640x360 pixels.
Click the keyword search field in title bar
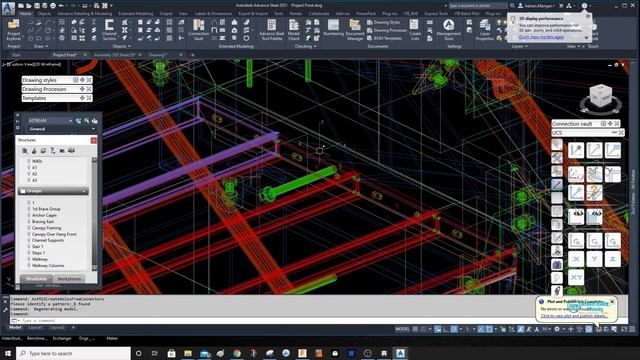coord(477,6)
